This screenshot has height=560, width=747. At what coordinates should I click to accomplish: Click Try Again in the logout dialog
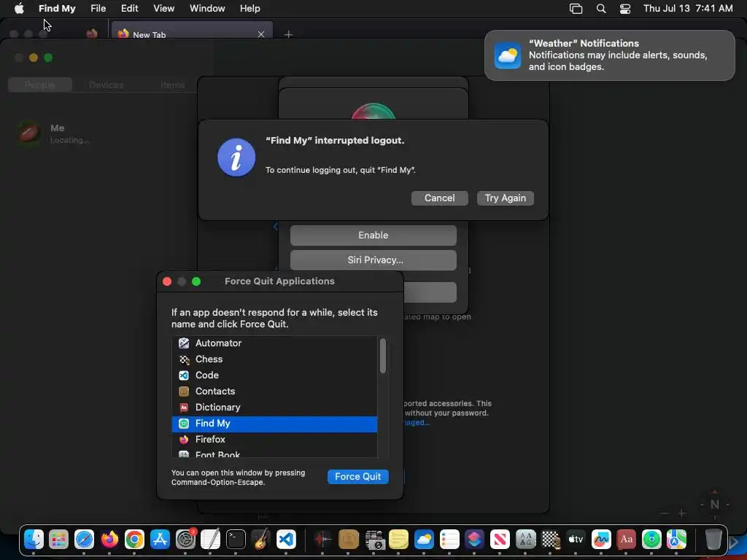pos(505,198)
